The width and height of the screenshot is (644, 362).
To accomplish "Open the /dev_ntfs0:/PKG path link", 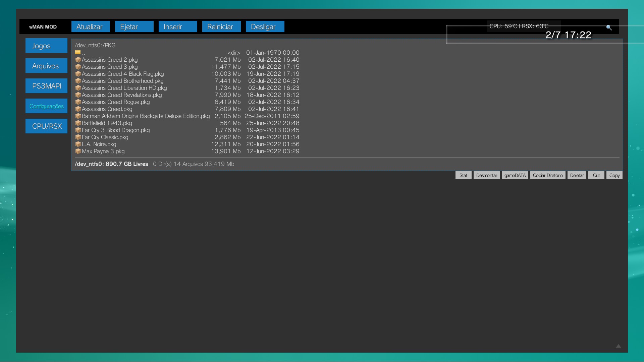I will click(95, 45).
